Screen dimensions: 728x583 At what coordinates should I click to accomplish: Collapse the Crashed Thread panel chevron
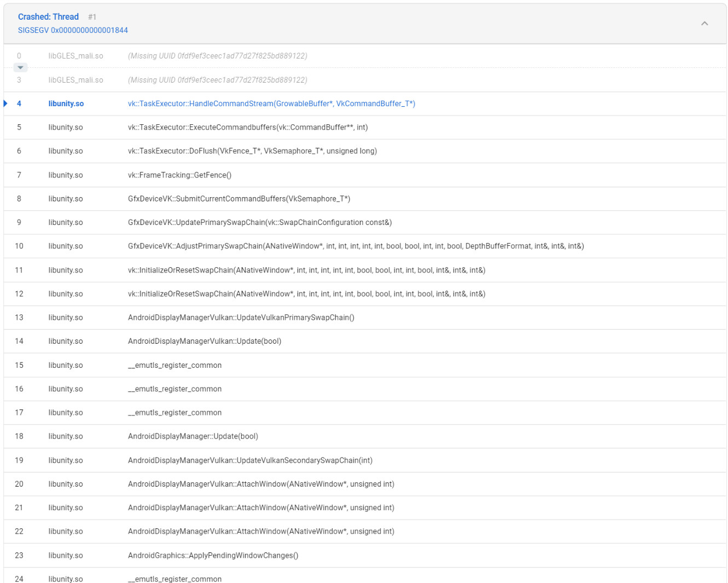click(704, 24)
